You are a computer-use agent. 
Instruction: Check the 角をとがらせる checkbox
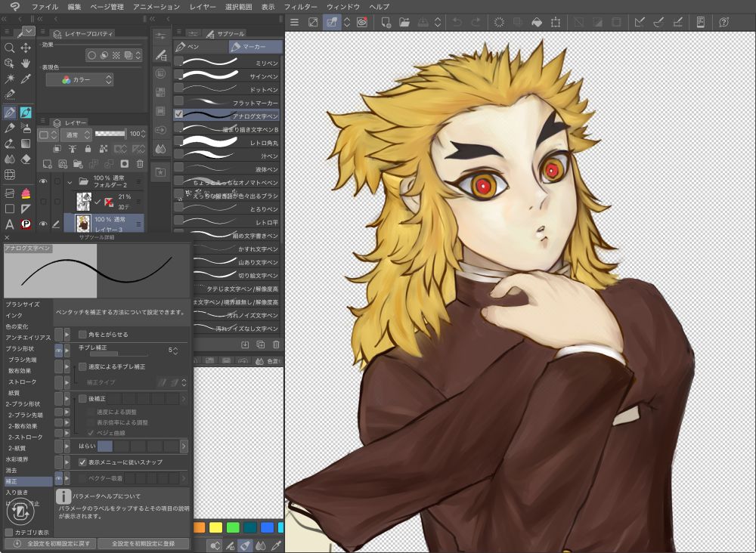click(x=82, y=334)
